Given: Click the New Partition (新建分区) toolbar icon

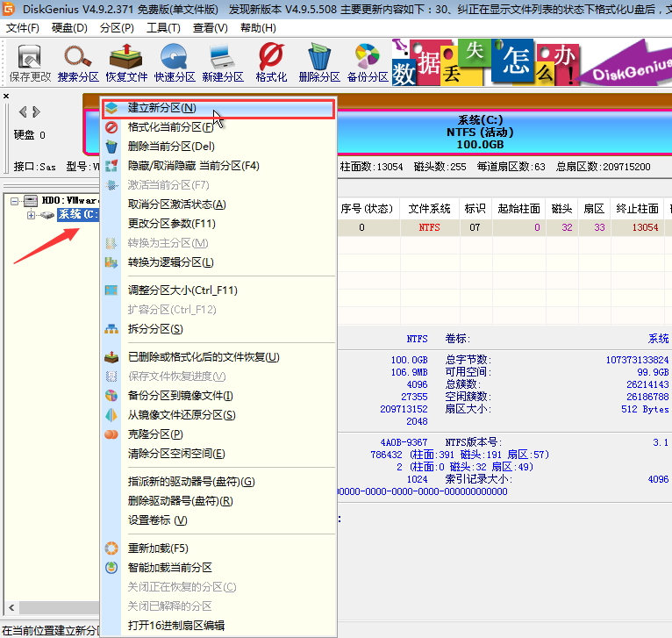Looking at the screenshot, I should [x=223, y=63].
